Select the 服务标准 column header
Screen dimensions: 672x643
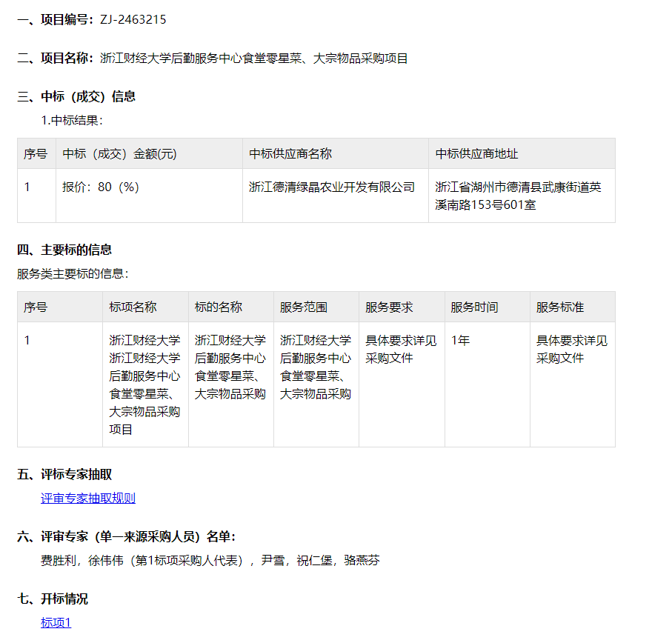[x=560, y=307]
